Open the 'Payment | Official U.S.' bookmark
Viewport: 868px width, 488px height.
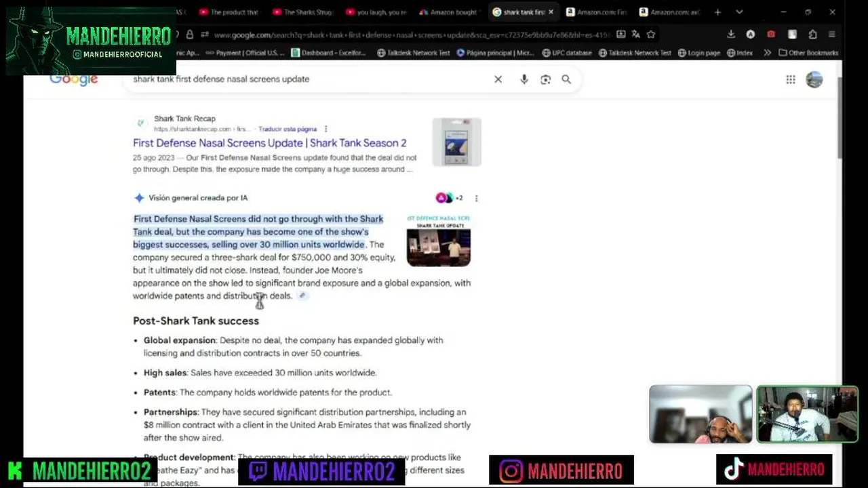point(245,53)
